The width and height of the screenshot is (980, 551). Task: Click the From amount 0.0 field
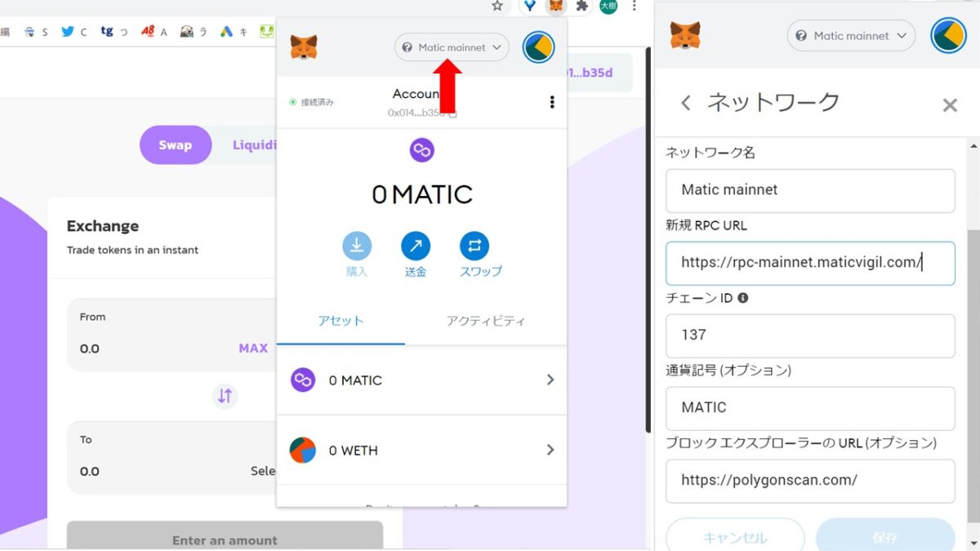pyautogui.click(x=90, y=349)
